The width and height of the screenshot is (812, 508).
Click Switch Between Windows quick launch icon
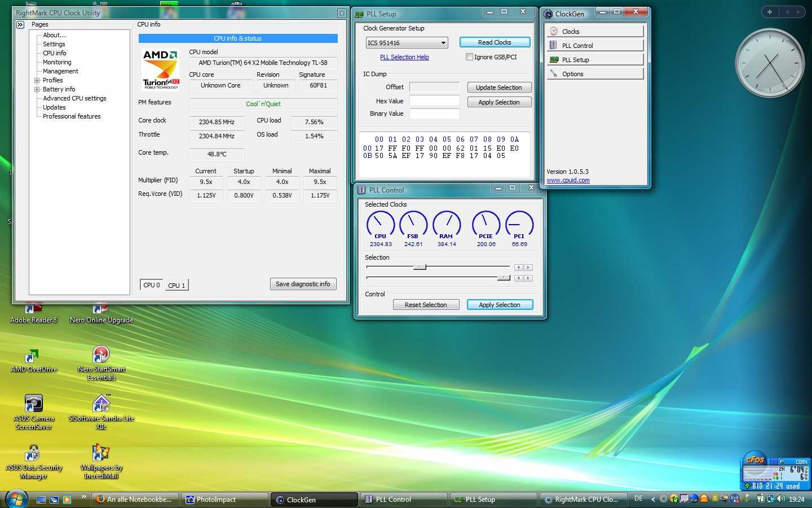54,500
